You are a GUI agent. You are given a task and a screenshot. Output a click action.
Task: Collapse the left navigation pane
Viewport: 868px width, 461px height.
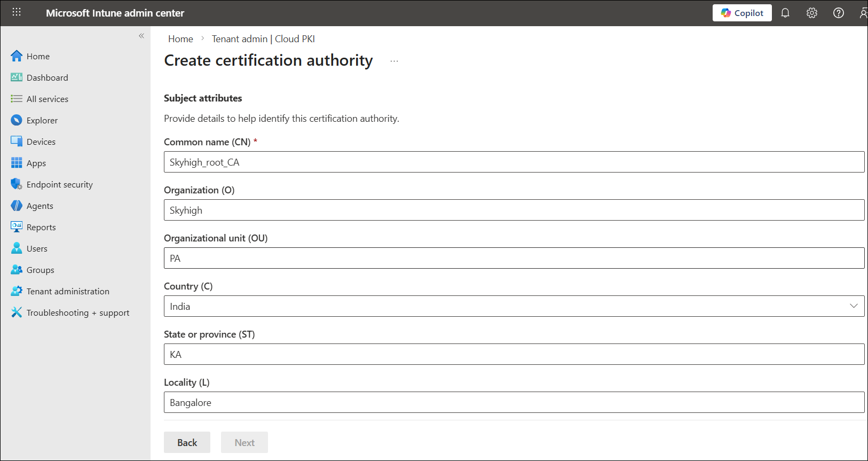point(141,36)
